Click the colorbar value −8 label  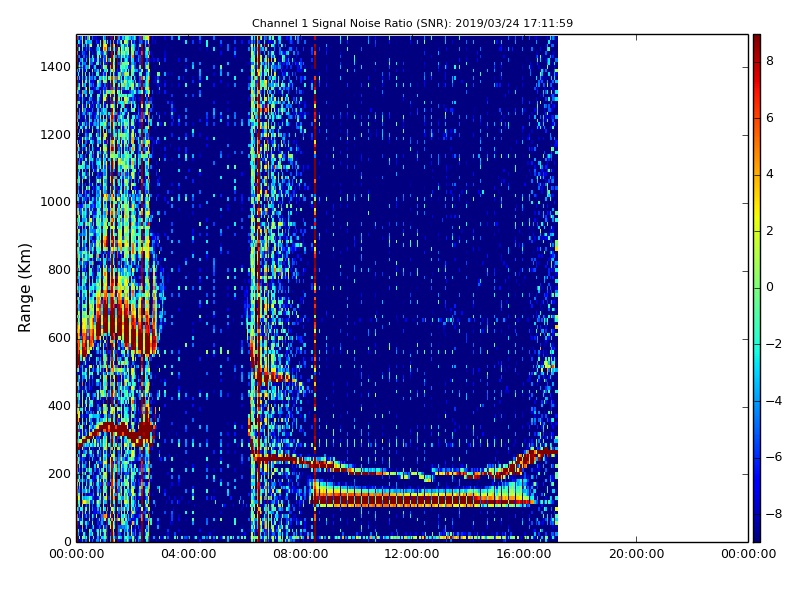(774, 514)
